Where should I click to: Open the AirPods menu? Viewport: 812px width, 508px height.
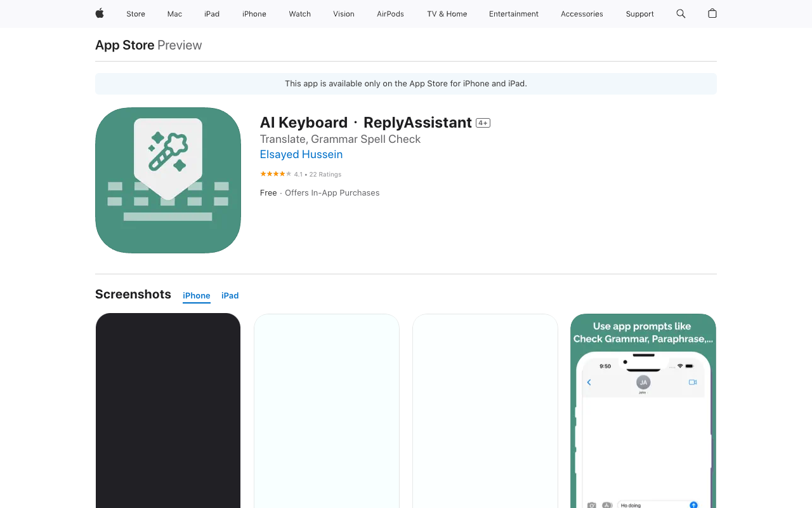[x=390, y=14]
